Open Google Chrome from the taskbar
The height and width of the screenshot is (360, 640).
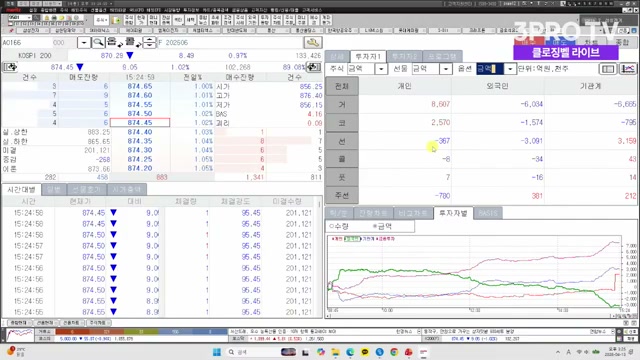pos(394,352)
